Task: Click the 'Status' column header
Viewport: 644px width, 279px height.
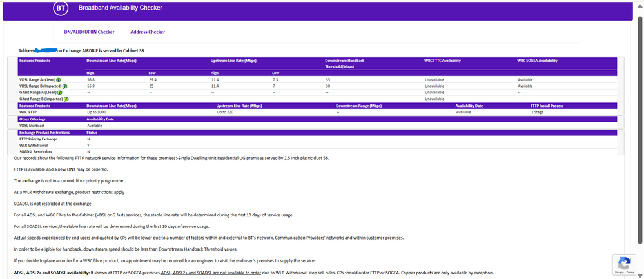Action: point(92,133)
